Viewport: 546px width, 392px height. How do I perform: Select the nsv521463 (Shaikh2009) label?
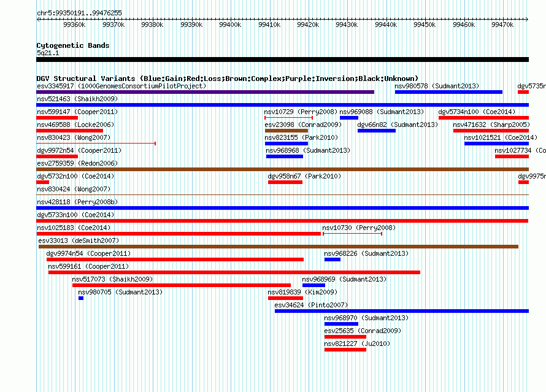77,99
